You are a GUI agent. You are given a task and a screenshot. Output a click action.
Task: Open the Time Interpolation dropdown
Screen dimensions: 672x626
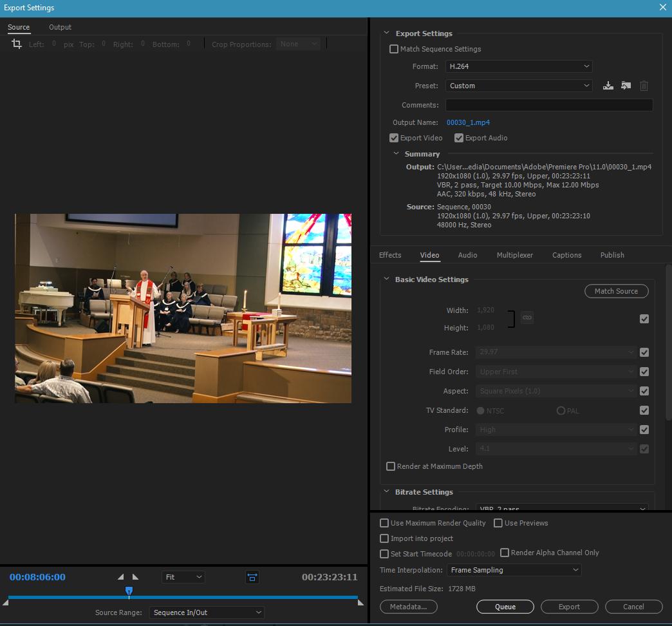514,570
